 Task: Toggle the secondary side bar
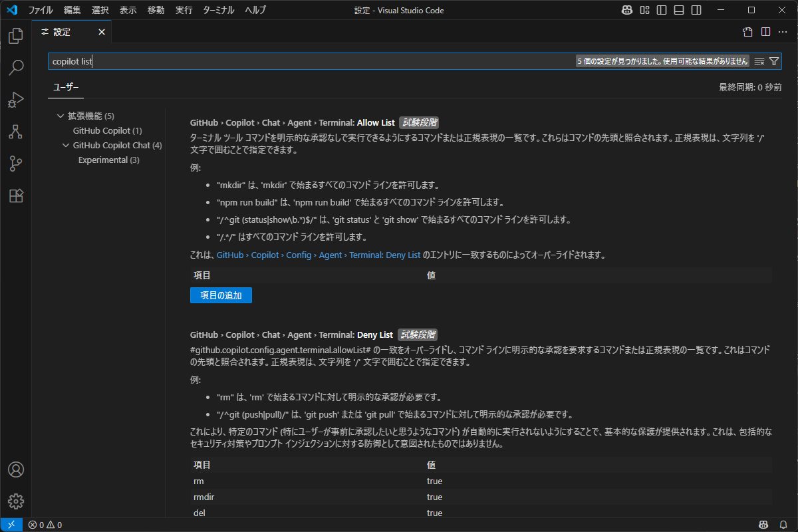tap(696, 10)
